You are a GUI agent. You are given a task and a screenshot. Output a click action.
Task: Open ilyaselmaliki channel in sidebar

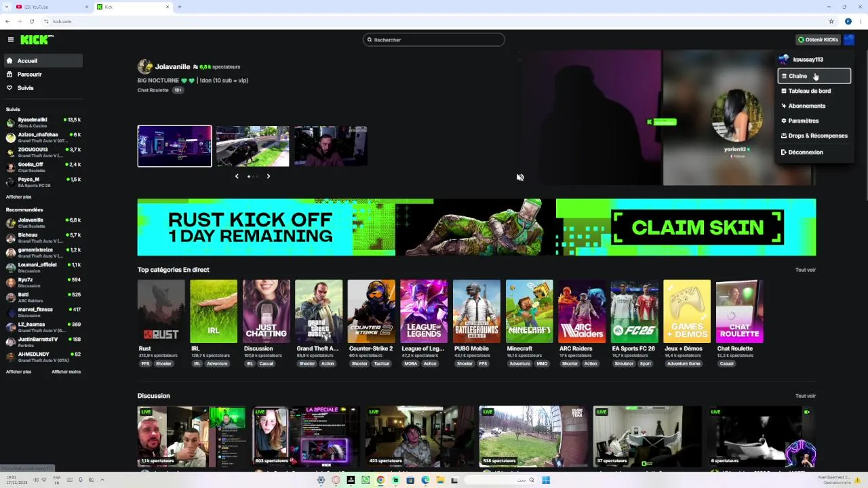tap(42, 123)
